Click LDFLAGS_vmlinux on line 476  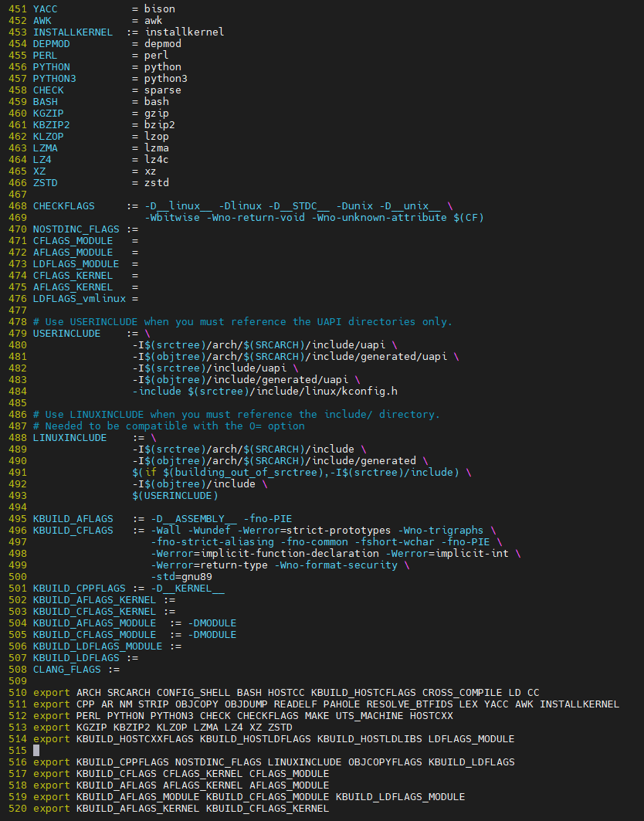79,298
